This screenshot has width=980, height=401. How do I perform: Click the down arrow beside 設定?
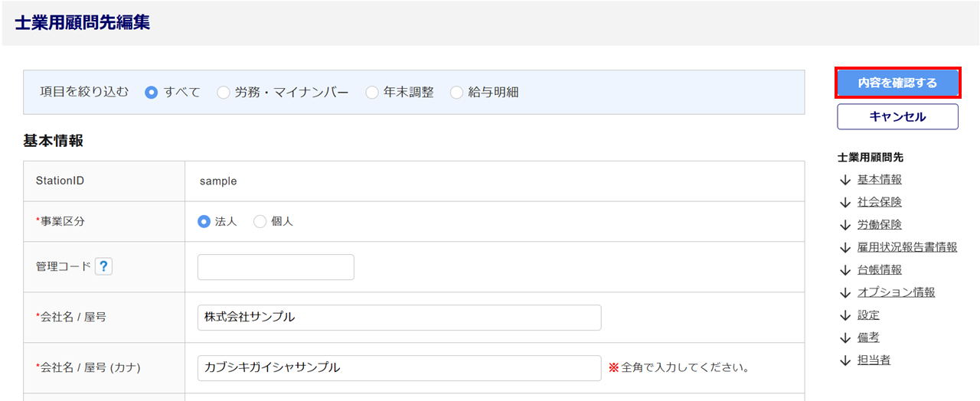coord(845,315)
